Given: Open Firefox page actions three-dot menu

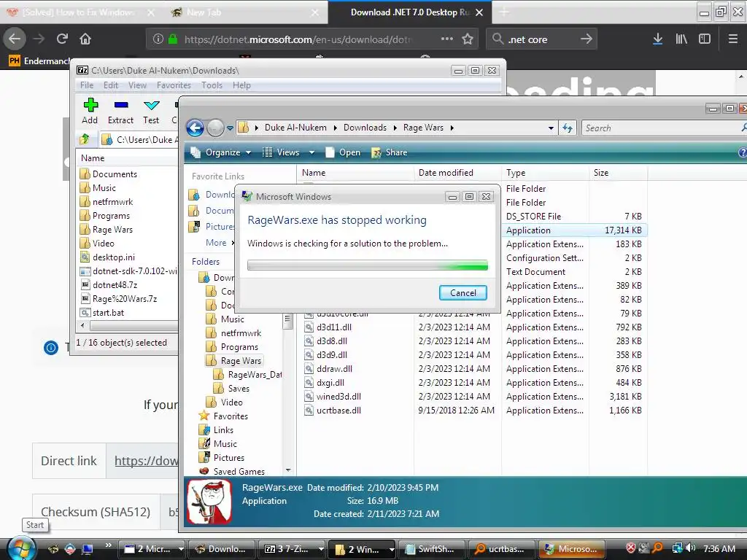Looking at the screenshot, I should click(447, 39).
